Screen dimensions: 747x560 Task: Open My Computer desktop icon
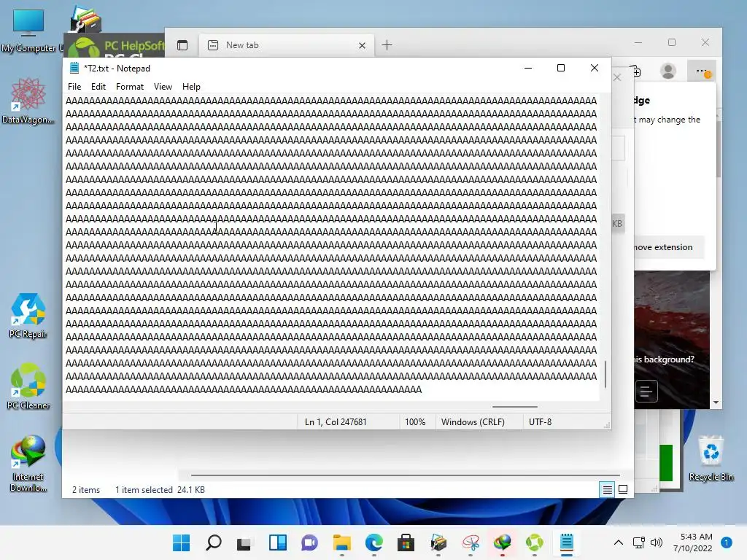28,29
